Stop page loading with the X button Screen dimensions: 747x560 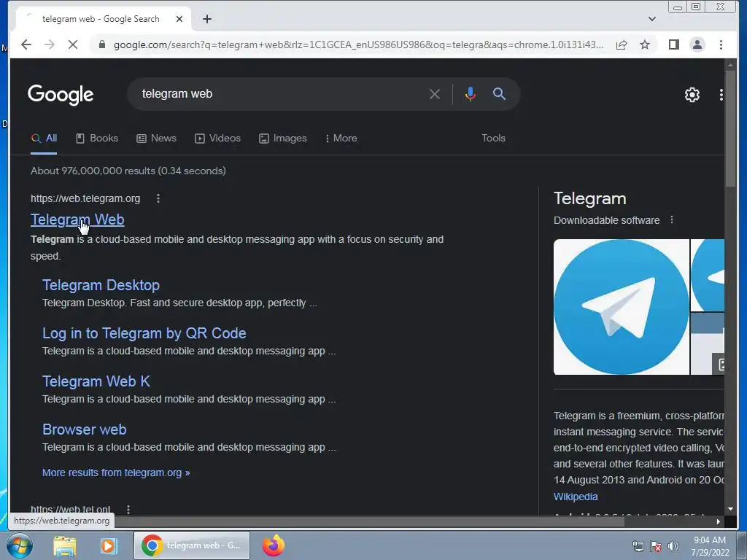pos(73,44)
